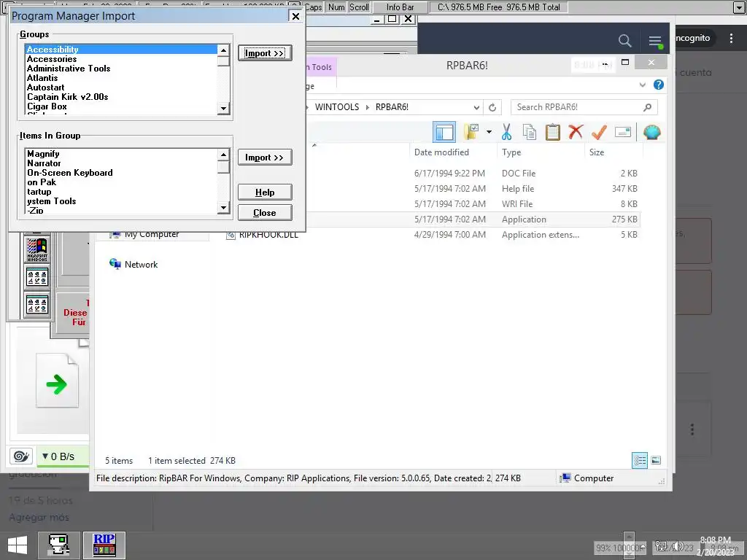The height and width of the screenshot is (560, 747).
Task: Select the Help file row, 347 KB
Action: pos(474,189)
